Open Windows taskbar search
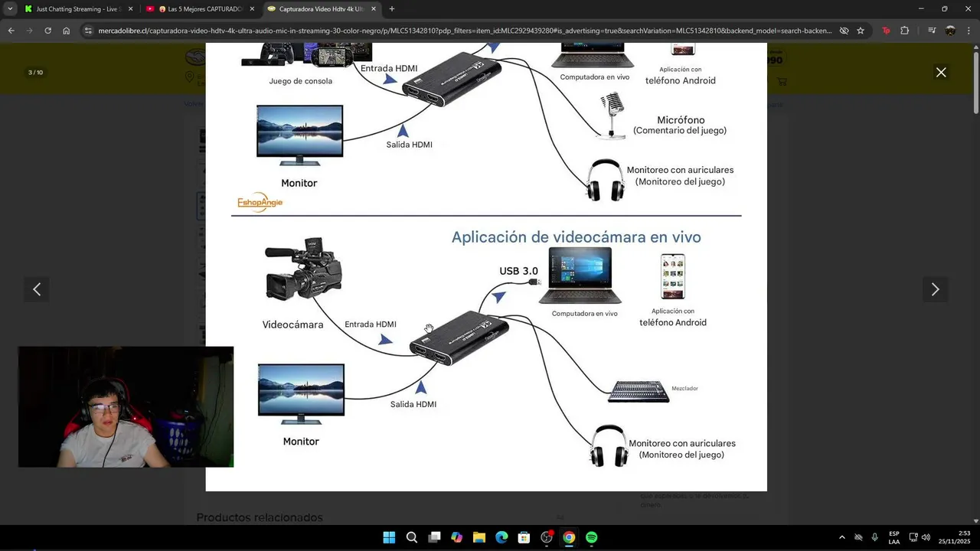This screenshot has height=551, width=980. [412, 537]
